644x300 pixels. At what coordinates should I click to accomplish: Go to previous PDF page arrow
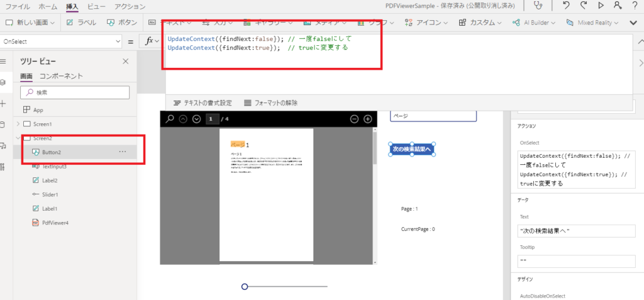pyautogui.click(x=183, y=119)
